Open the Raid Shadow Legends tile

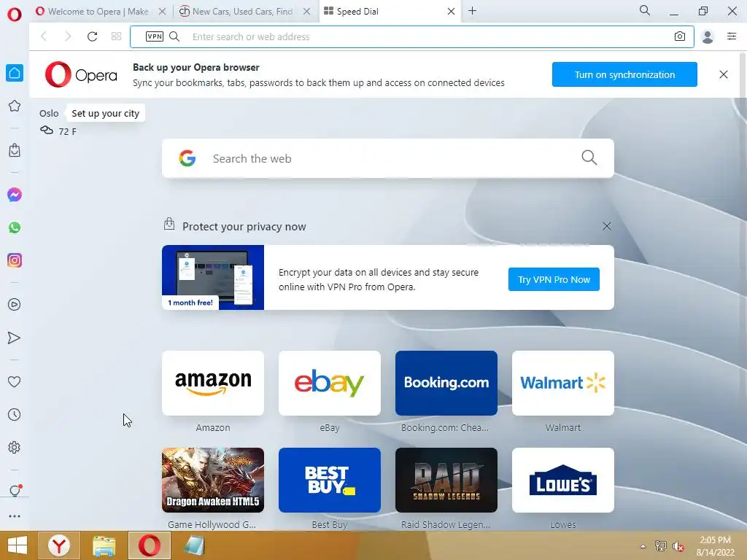click(446, 480)
